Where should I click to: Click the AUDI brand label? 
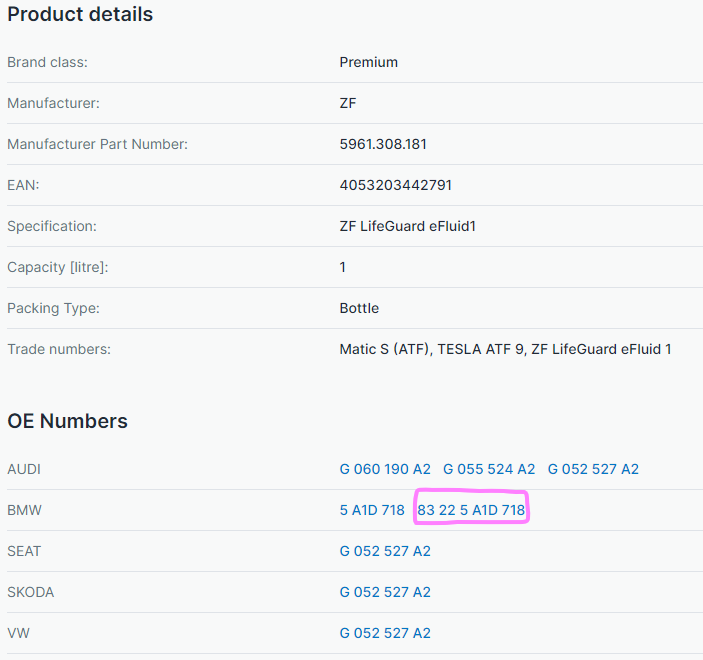tap(24, 469)
